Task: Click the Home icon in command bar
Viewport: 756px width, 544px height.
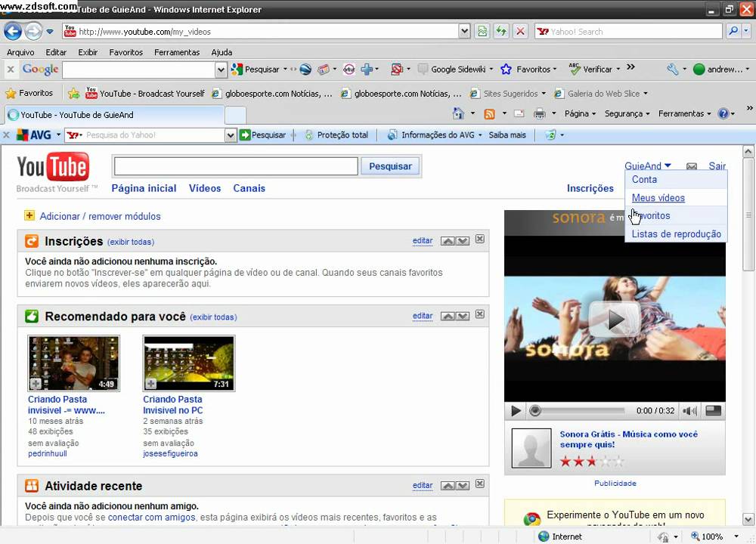Action: click(x=458, y=114)
